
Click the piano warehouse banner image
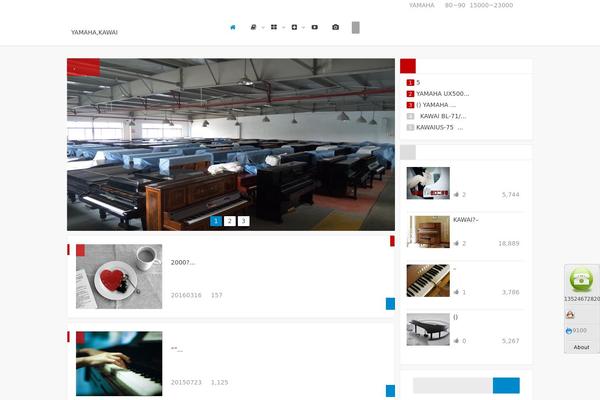231,144
